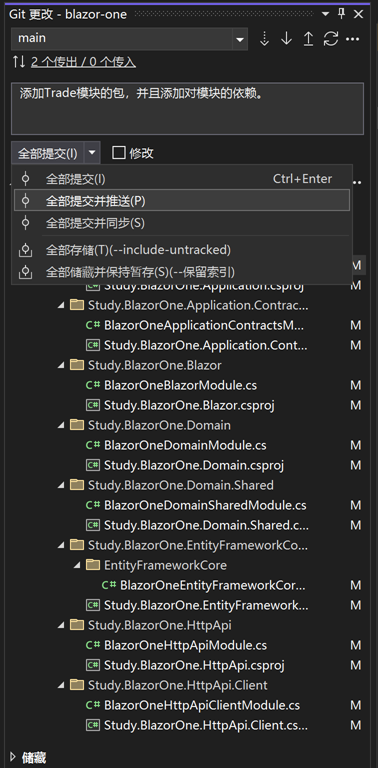Select Study.BlazorOne.Domain.csproj file

pyautogui.click(x=194, y=465)
